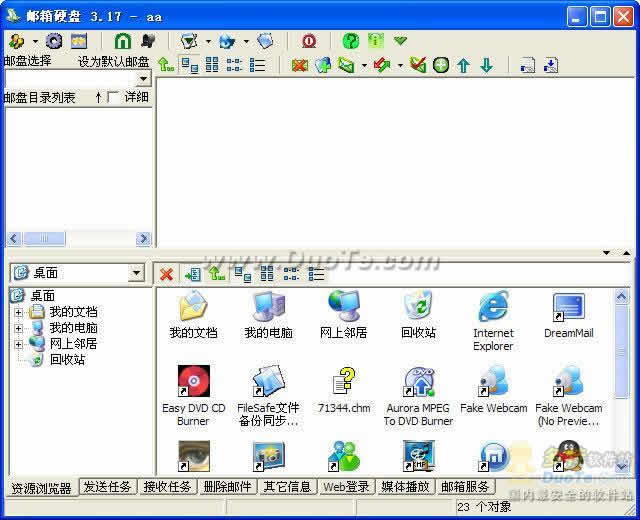This screenshot has width=640, height=520.
Task: Open dropdown next to red-green refresh arrows icon
Action: click(400, 65)
